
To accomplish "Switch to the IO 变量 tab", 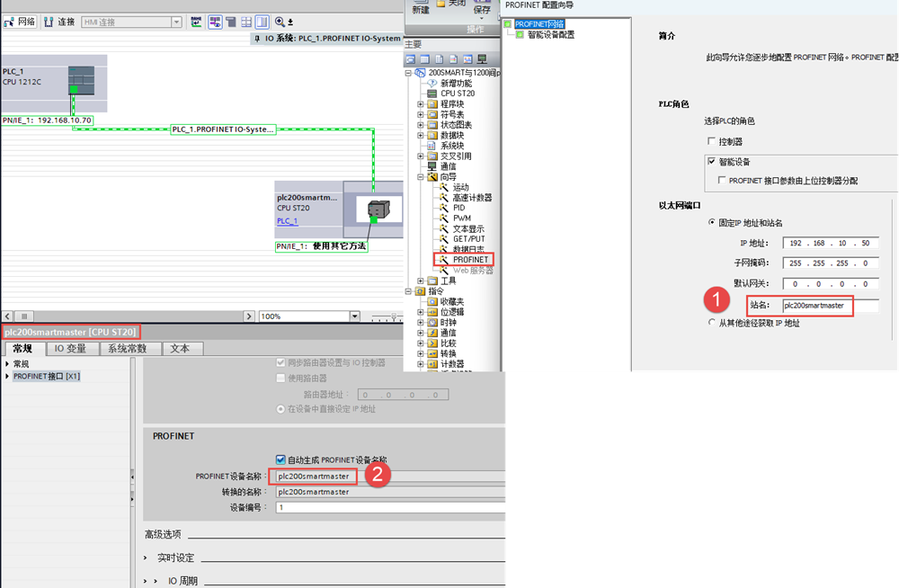I will coord(70,349).
